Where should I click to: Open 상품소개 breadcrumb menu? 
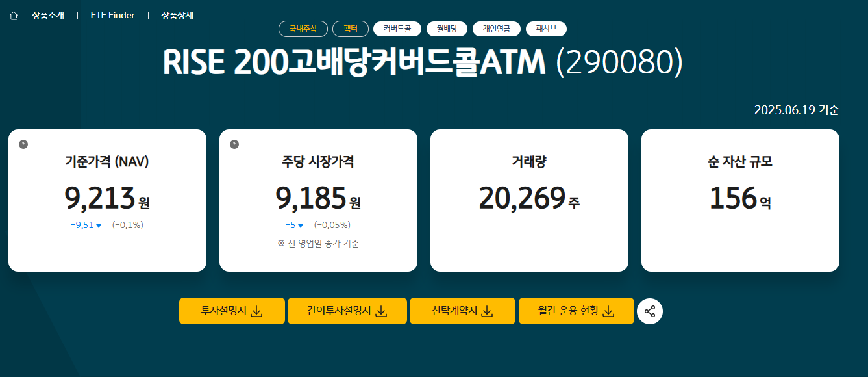tap(48, 16)
